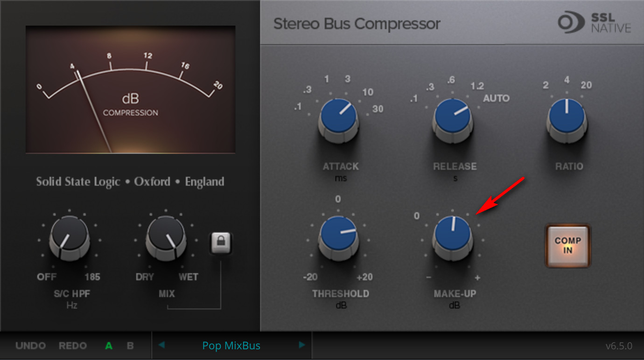
Task: Click the release 1.2 marking
Action: [x=477, y=86]
